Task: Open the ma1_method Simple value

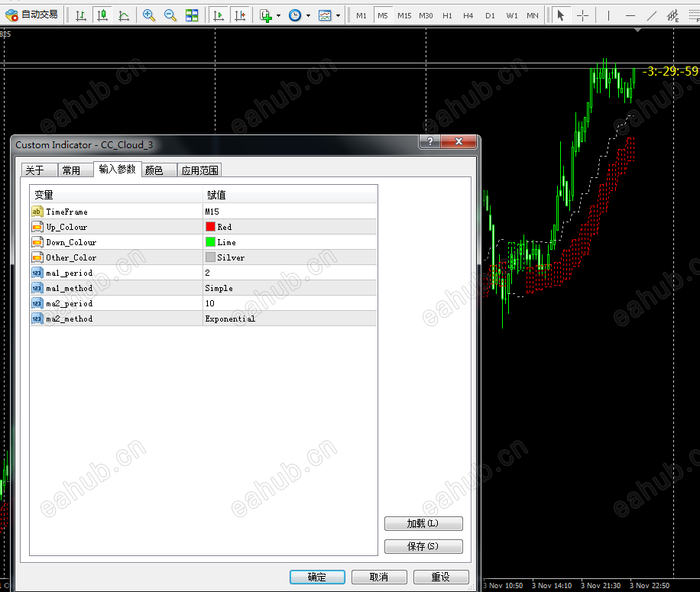Action: 290,288
